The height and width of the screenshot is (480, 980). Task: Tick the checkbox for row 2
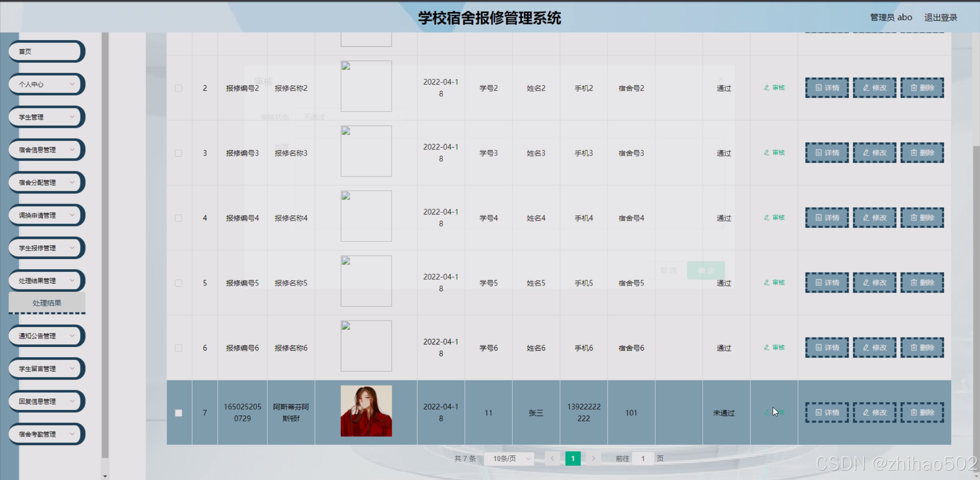click(x=178, y=88)
